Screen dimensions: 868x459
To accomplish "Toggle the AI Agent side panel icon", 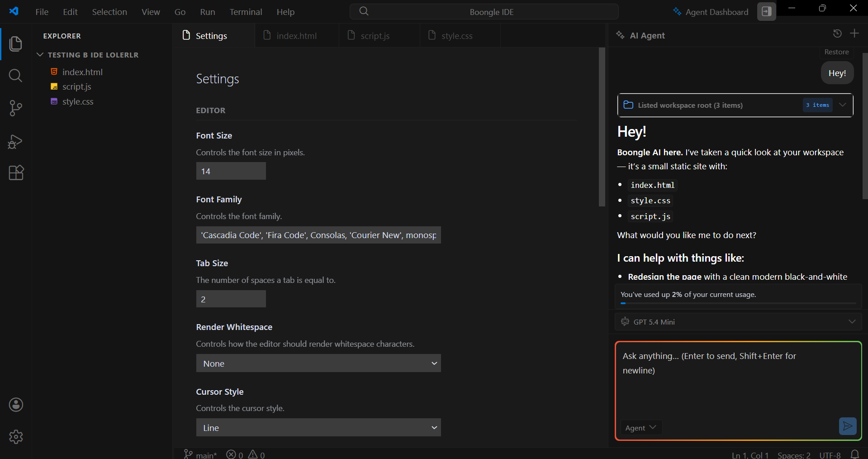I will tap(767, 12).
